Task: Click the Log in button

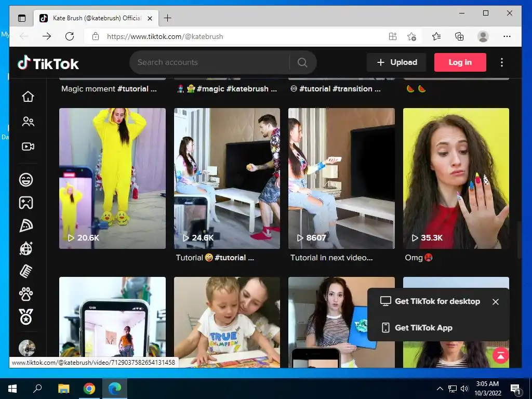Action: click(460, 62)
